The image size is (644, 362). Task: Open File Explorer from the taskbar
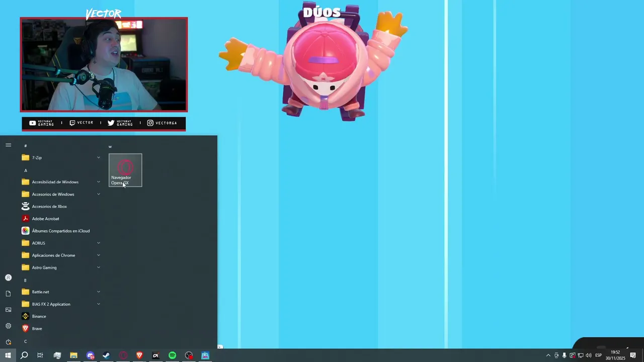tap(73, 355)
